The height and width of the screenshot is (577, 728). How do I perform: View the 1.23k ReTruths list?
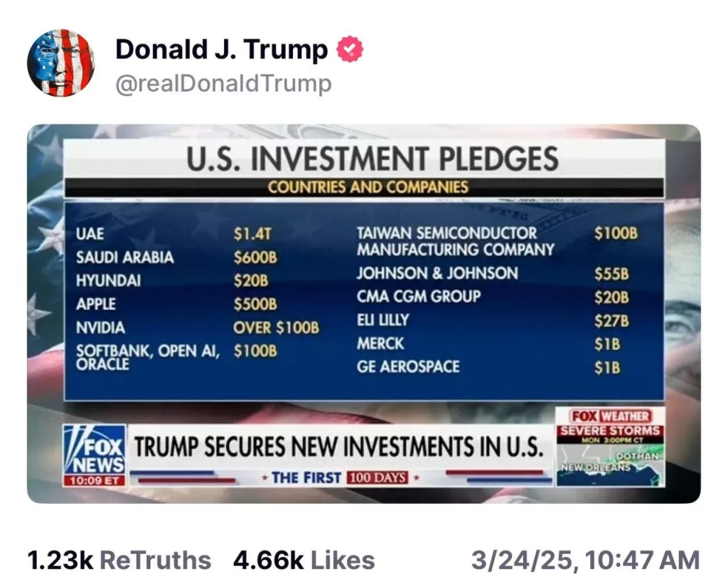tap(119, 559)
